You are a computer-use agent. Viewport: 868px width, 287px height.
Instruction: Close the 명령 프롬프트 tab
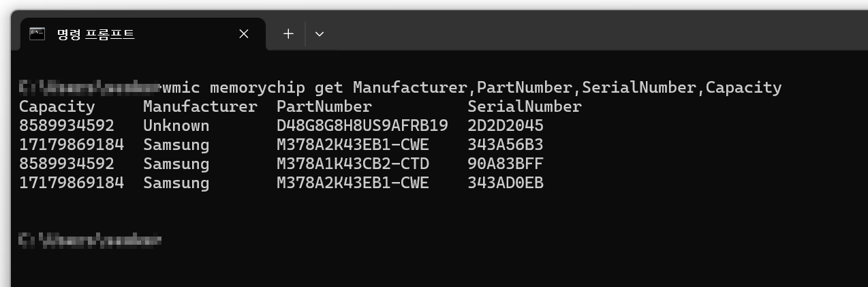[244, 34]
